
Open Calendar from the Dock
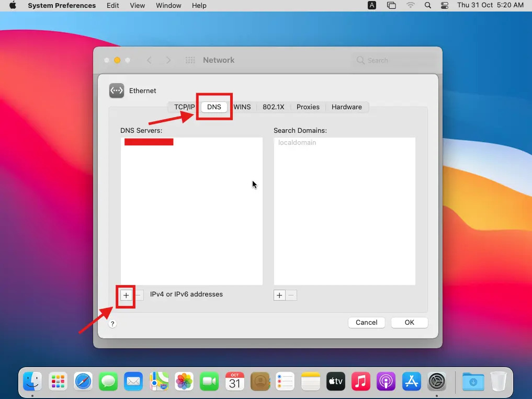[x=234, y=382]
